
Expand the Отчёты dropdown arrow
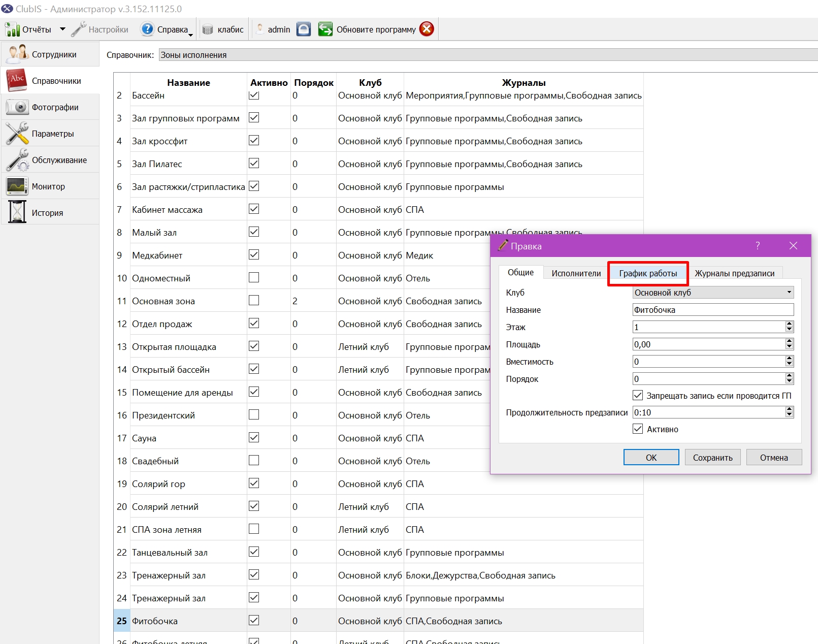[x=62, y=29]
